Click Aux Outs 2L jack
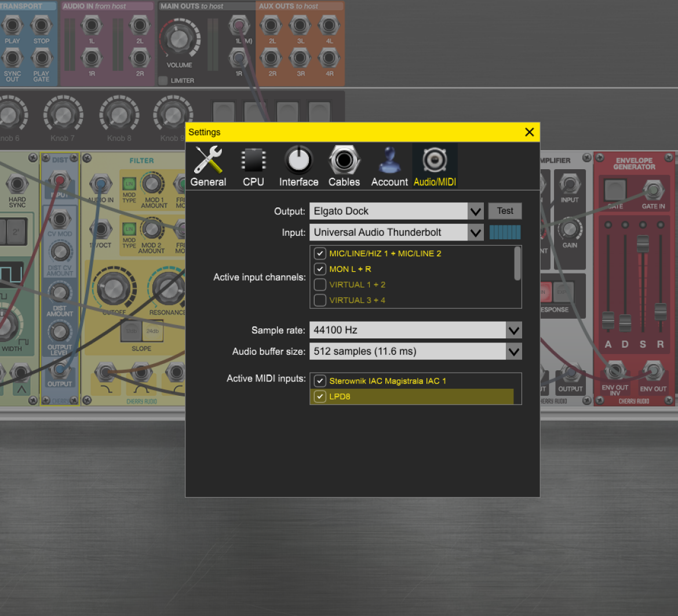 [271, 25]
